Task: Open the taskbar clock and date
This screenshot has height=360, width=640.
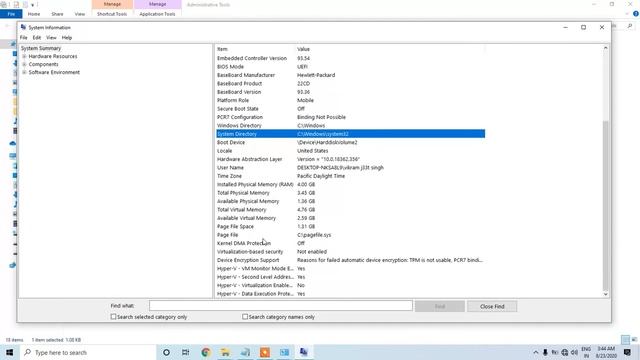Action: click(606, 352)
